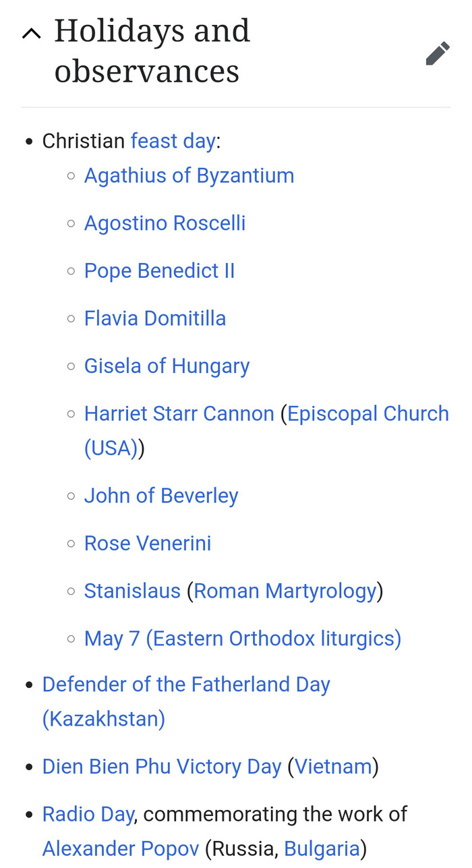Open the Radio Day link
The width and height of the screenshot is (472, 868).
coord(88,814)
